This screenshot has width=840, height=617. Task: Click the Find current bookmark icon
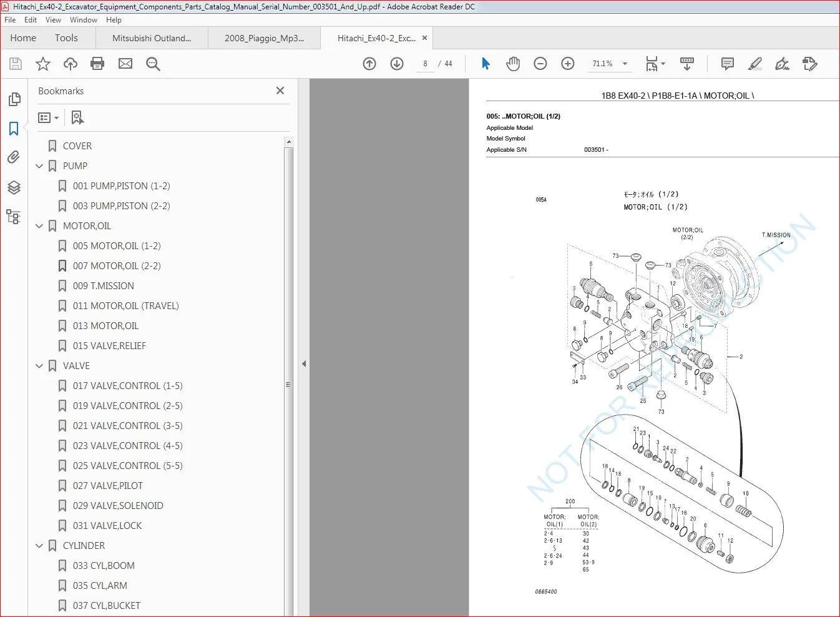click(77, 117)
